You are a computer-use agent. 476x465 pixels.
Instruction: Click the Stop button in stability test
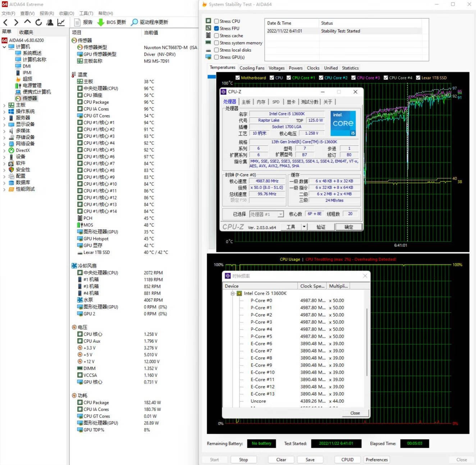243,460
